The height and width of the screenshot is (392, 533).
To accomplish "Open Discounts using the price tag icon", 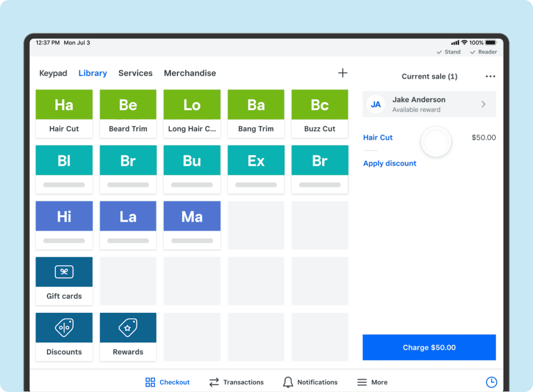I will click(64, 327).
